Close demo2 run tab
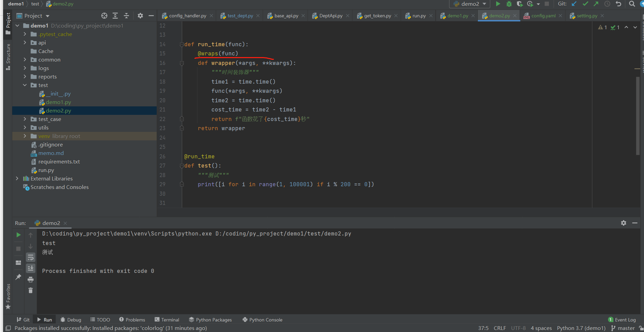This screenshot has height=332, width=644. click(x=65, y=223)
